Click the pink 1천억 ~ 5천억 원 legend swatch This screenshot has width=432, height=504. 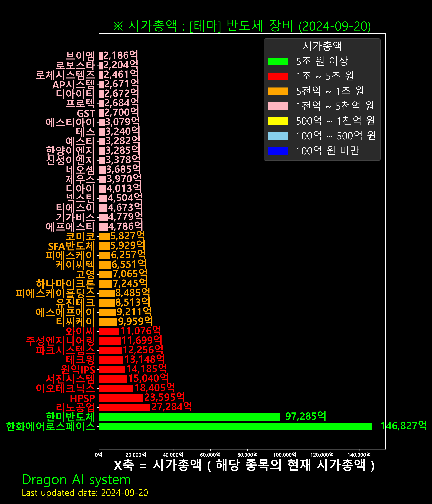[278, 106]
